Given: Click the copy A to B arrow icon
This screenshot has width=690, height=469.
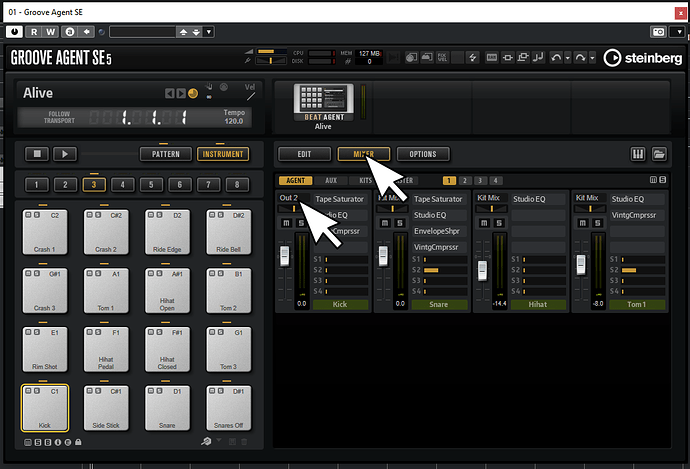Looking at the screenshot, I should (x=86, y=32).
